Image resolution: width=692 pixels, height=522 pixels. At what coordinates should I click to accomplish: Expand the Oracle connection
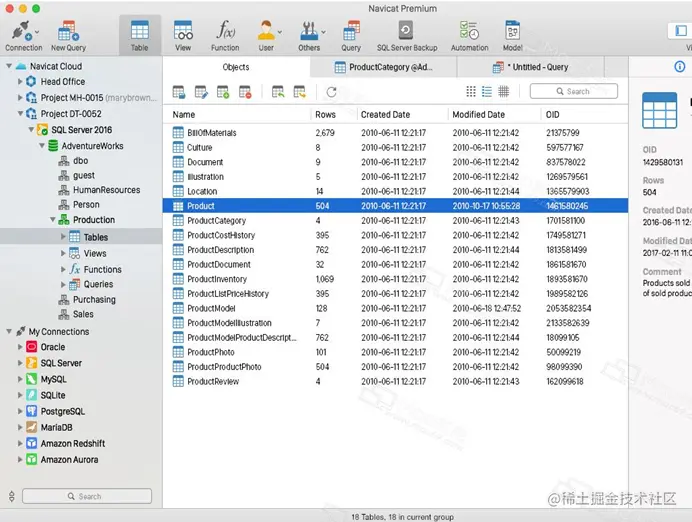[20, 347]
